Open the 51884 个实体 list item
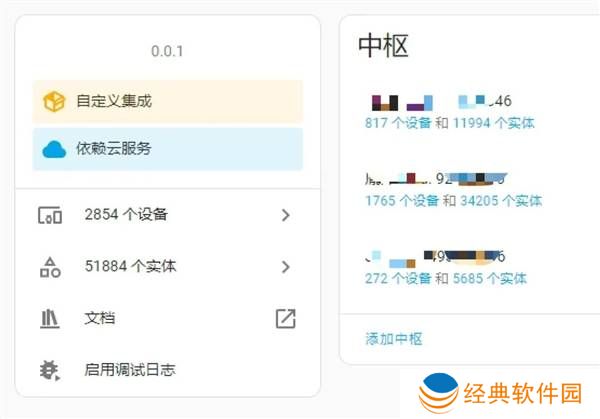The height and width of the screenshot is (419, 600). tap(130, 267)
